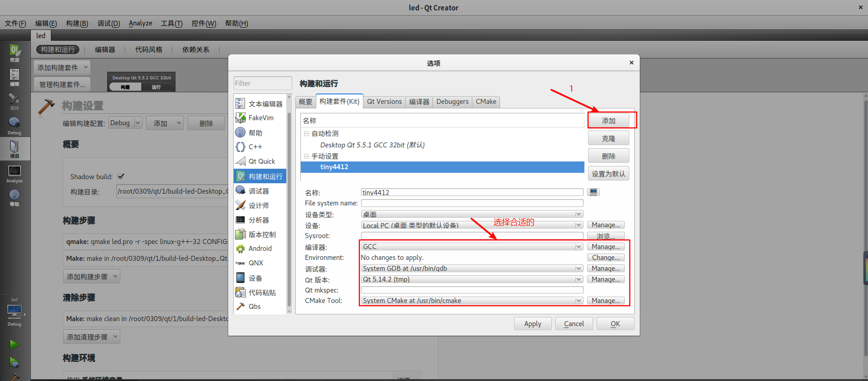Open the 添加构建套件 dropdown
The image size is (868, 381).
[62, 68]
